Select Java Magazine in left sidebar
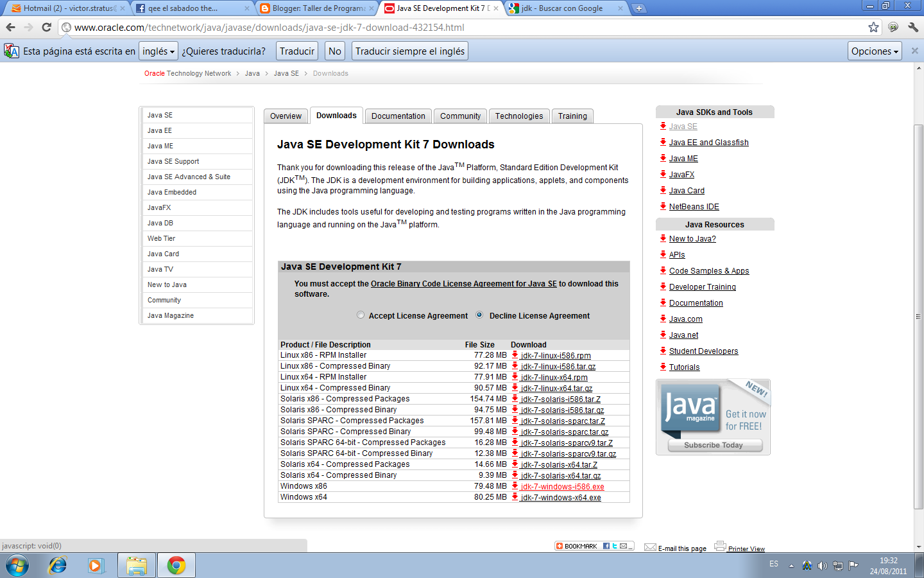 pos(198,315)
